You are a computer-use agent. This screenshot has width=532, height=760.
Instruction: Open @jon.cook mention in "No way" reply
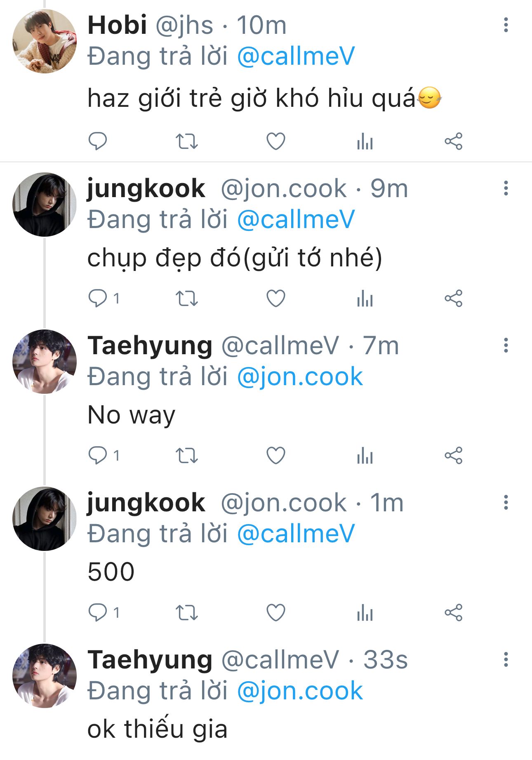[x=300, y=377]
